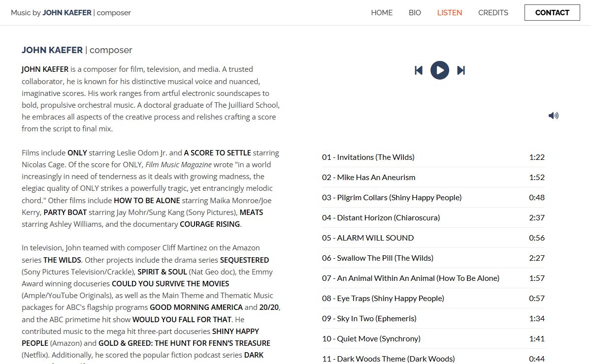Play track 02 - Mike Has An Aneurism
This screenshot has height=364, width=591.
coord(433,178)
